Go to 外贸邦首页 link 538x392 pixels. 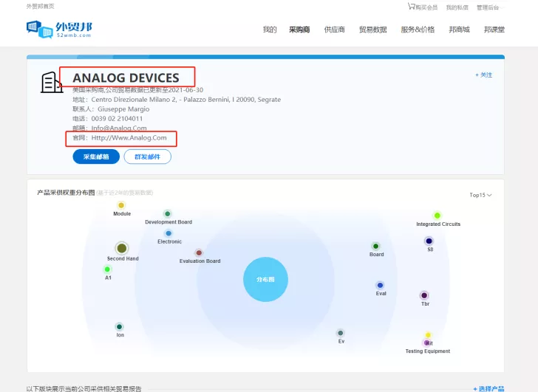click(x=41, y=6)
